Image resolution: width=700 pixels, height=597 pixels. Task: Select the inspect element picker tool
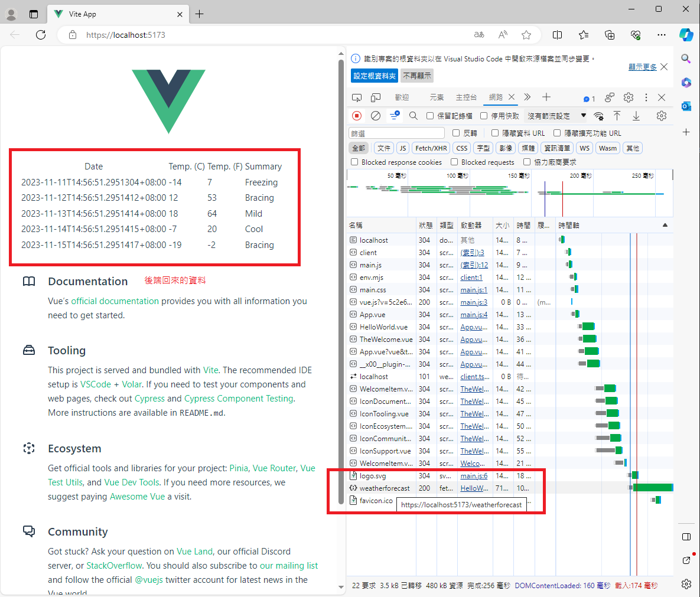pos(357,97)
